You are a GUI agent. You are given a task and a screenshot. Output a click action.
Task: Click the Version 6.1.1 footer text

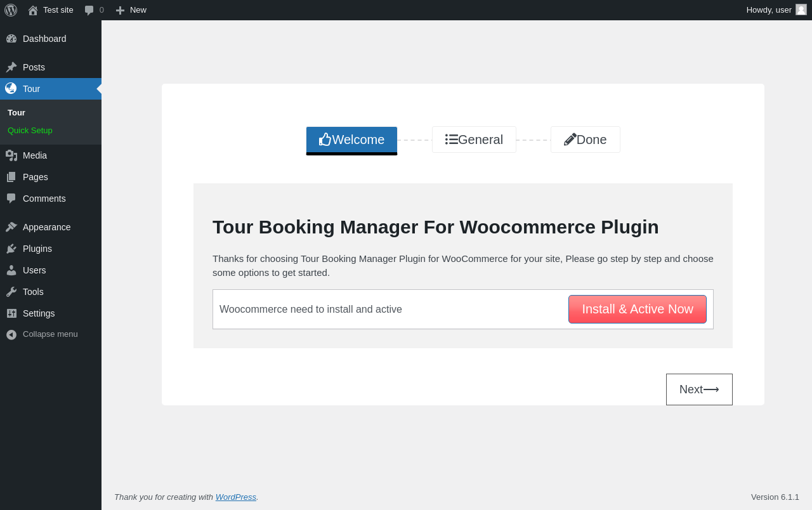point(775,497)
